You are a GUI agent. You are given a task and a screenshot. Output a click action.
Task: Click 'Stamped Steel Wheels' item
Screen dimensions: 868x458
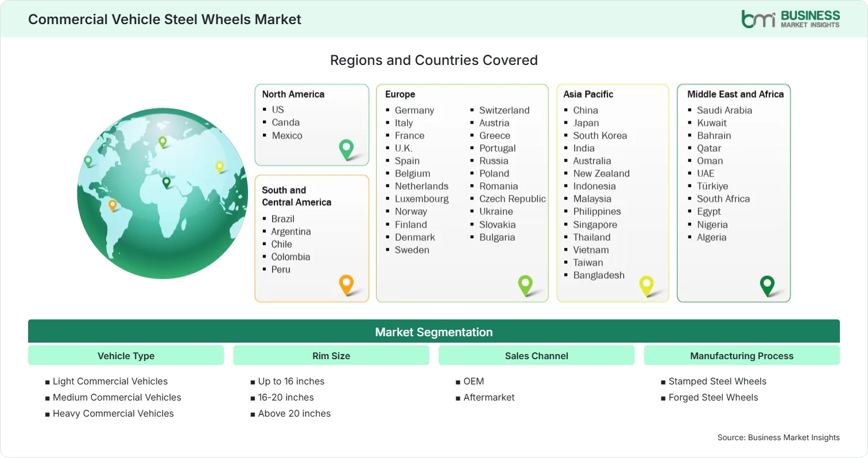click(717, 381)
